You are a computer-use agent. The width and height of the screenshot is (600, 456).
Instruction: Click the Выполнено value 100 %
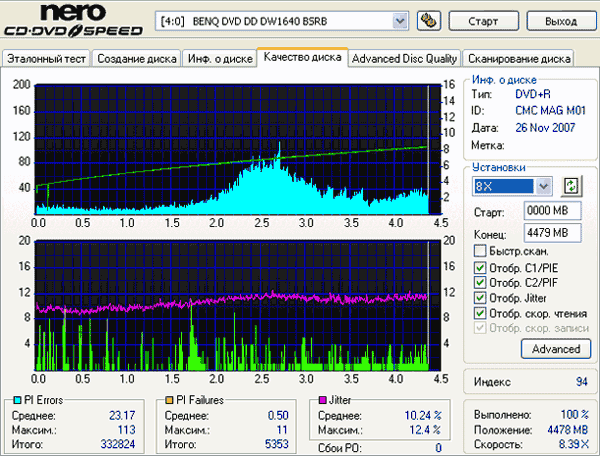pos(575,414)
